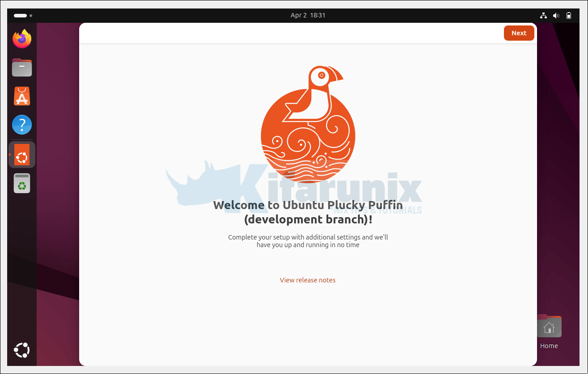Click the Activities workspace pill indicator
The width and height of the screenshot is (588, 374).
pyautogui.click(x=20, y=16)
